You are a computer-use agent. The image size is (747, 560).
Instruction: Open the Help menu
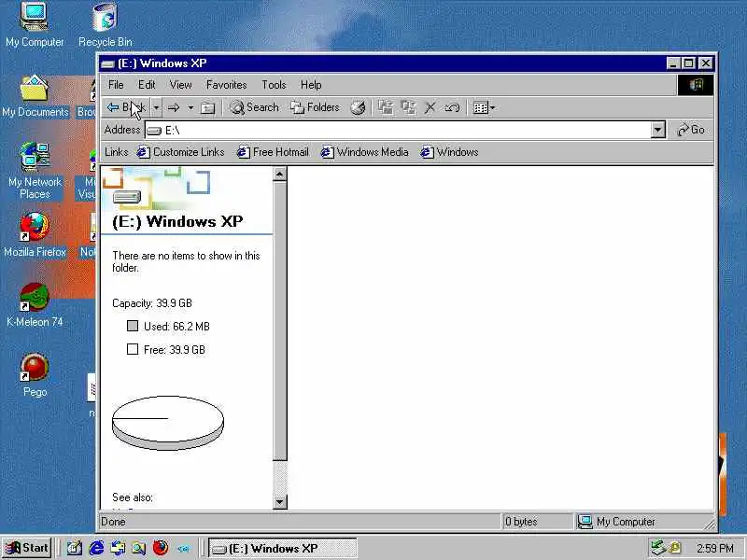tap(311, 85)
